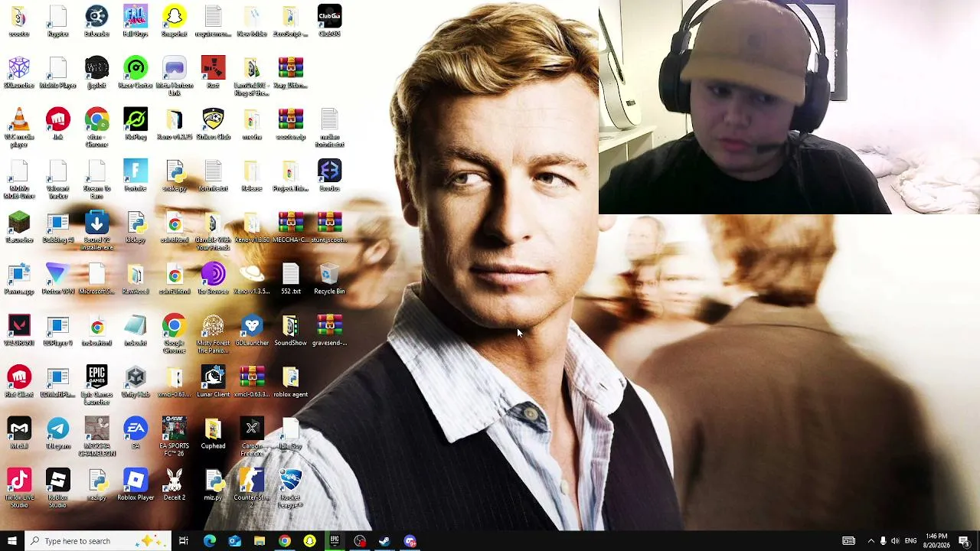
Task: Show hidden system tray icons
Action: [871, 541]
